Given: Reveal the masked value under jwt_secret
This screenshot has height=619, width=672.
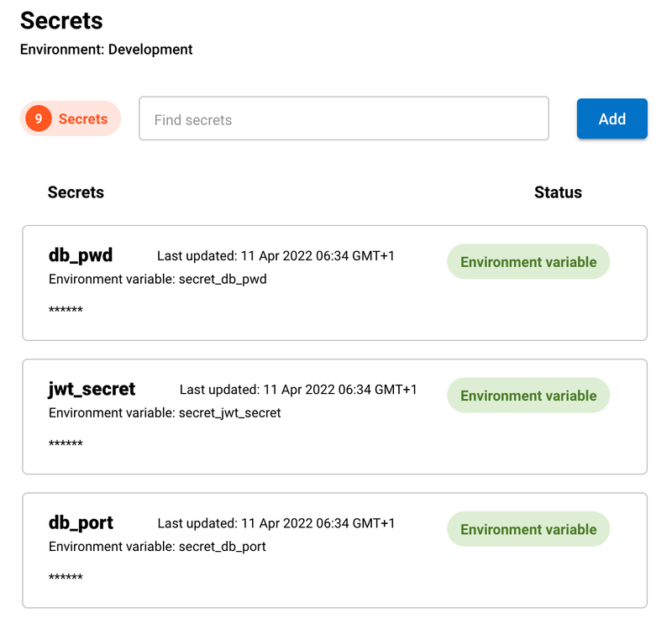Looking at the screenshot, I should coord(65,443).
